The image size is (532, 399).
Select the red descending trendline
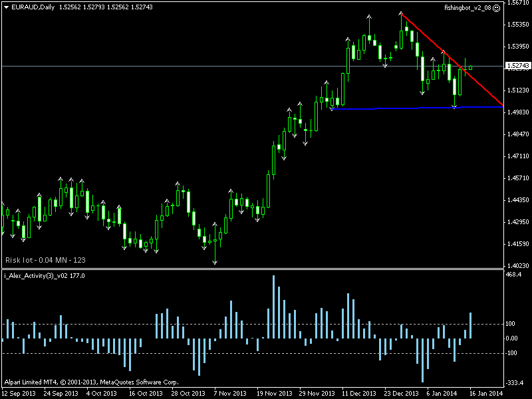tap(452, 59)
